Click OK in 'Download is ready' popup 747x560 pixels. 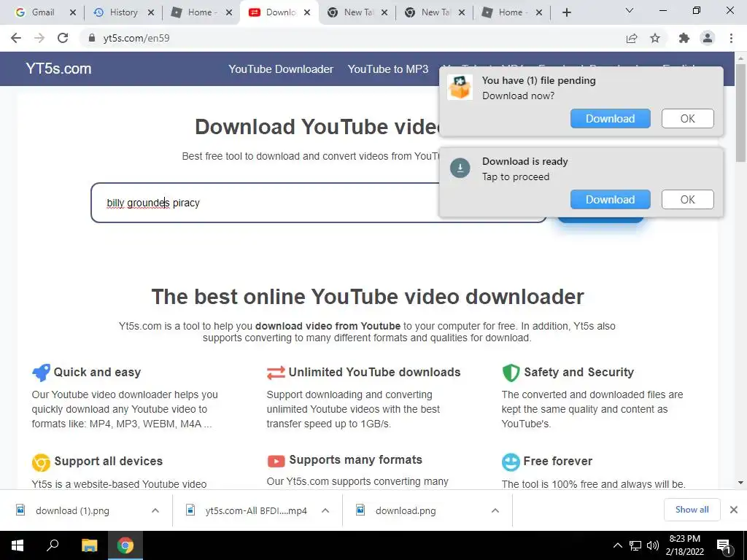[x=687, y=200]
